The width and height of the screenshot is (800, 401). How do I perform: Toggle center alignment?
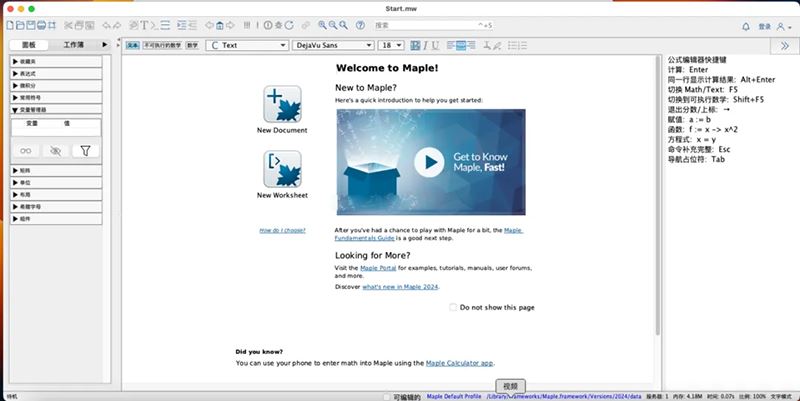coord(461,45)
